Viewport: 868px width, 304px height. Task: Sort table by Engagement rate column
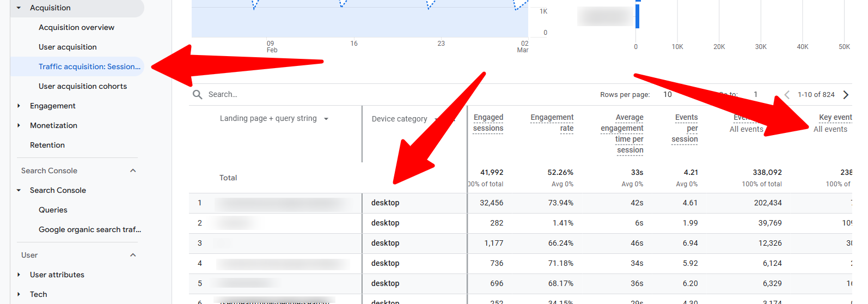coord(552,123)
